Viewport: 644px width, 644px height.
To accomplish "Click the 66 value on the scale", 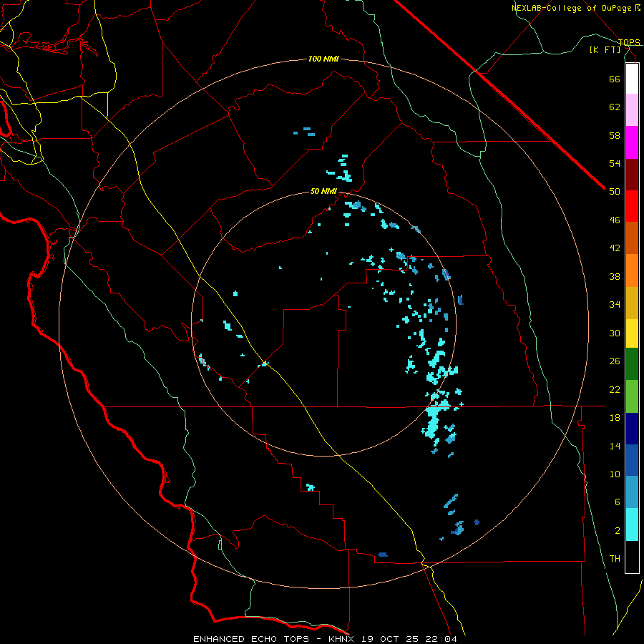I will coord(615,79).
